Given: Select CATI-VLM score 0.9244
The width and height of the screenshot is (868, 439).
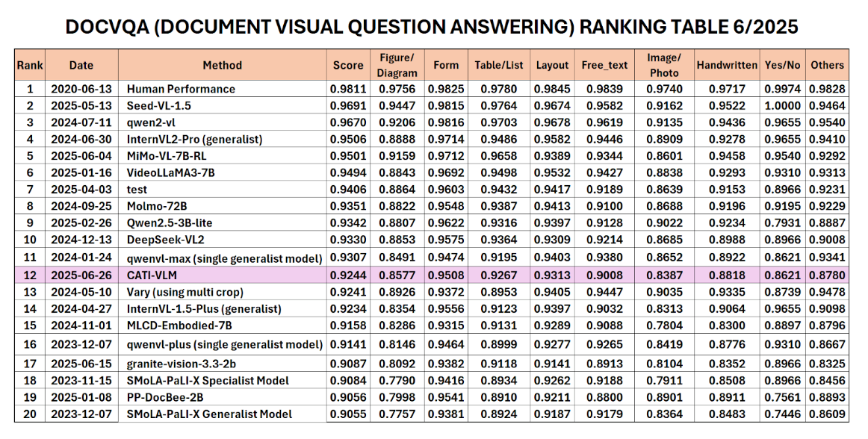Looking at the screenshot, I should [x=348, y=275].
